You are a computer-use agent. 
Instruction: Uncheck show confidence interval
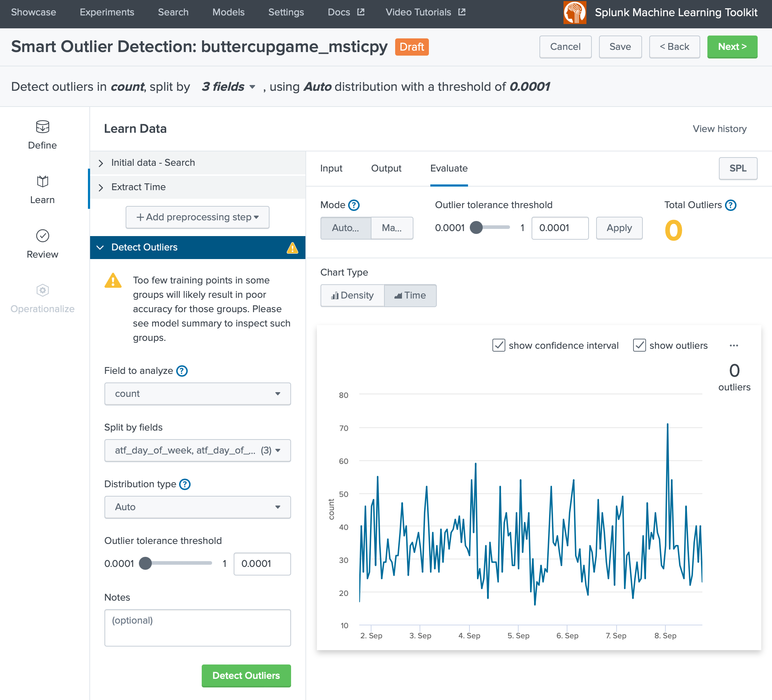(499, 346)
